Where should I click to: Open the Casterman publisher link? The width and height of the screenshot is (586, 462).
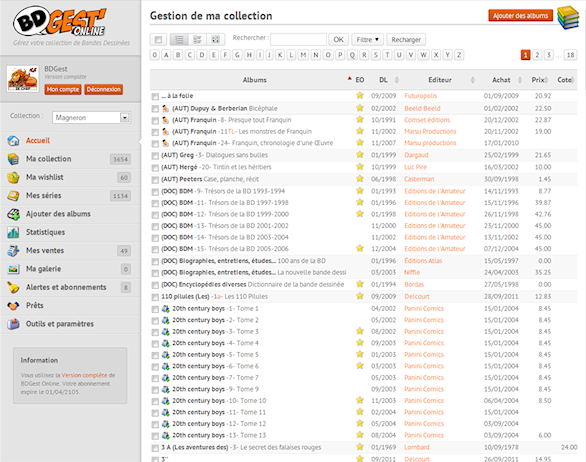click(419, 179)
